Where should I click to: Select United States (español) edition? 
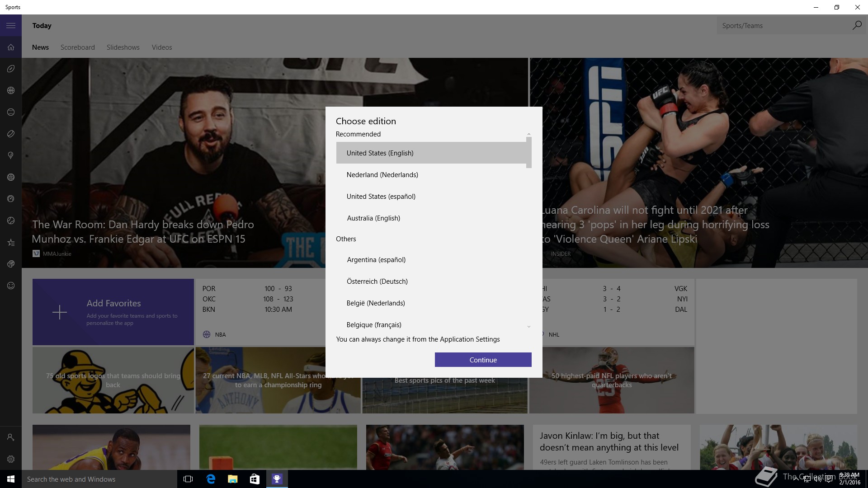coord(431,196)
